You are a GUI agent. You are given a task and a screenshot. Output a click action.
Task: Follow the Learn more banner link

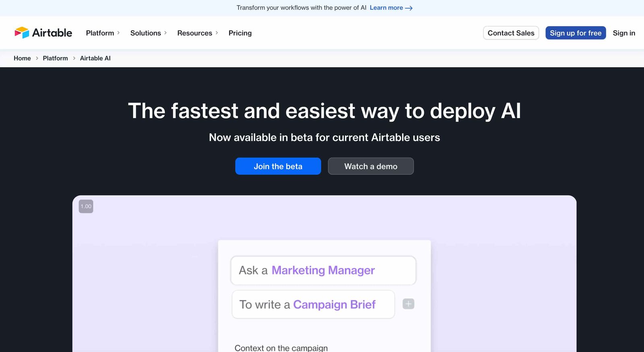tap(391, 8)
